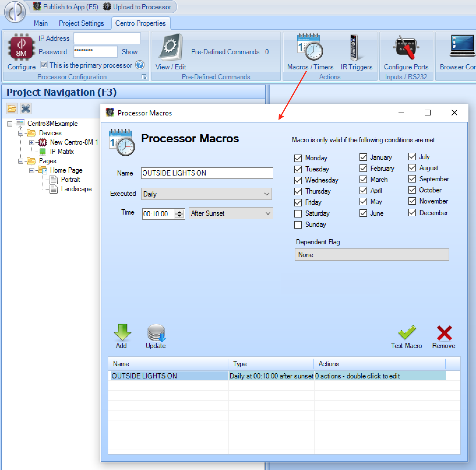Click the red Remove X icon
This screenshot has height=470, width=476.
pyautogui.click(x=444, y=333)
